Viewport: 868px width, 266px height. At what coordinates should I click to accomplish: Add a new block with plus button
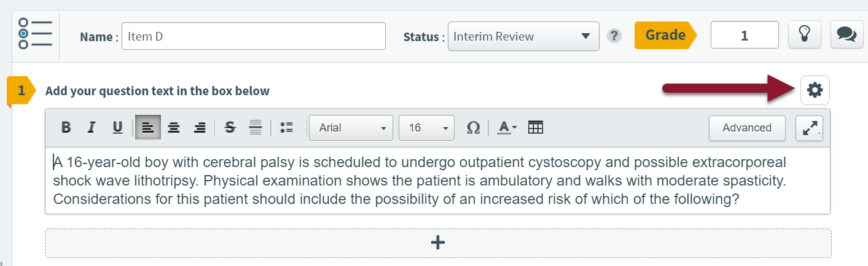click(x=438, y=243)
